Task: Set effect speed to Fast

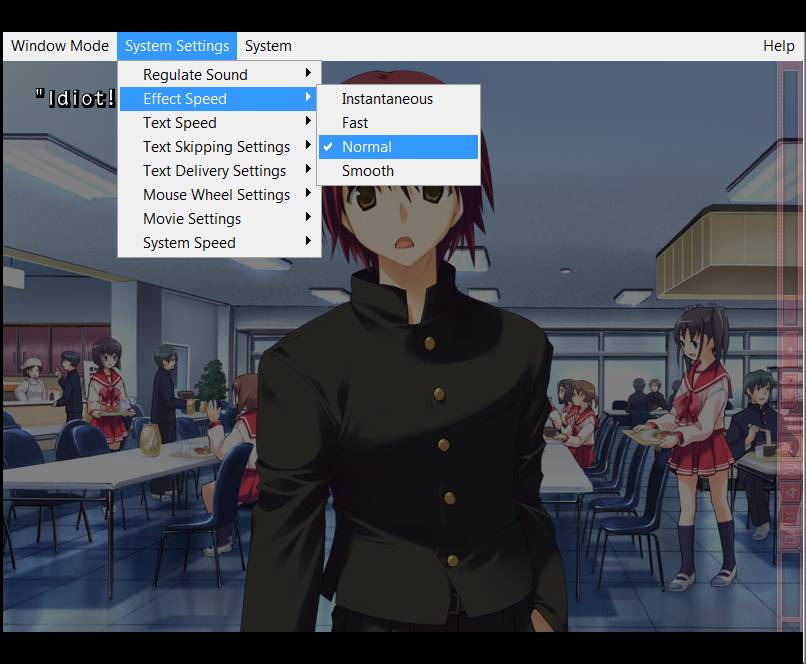Action: click(398, 123)
